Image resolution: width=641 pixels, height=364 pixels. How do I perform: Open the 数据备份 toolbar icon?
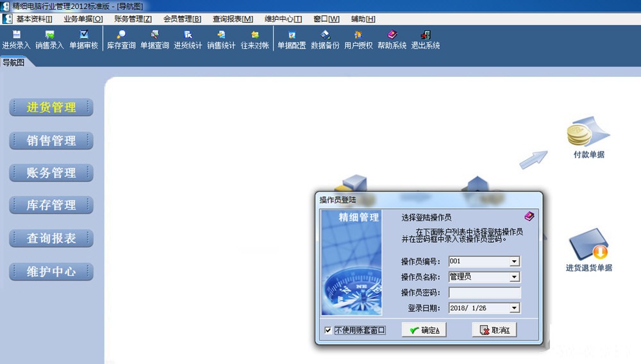pos(325,40)
